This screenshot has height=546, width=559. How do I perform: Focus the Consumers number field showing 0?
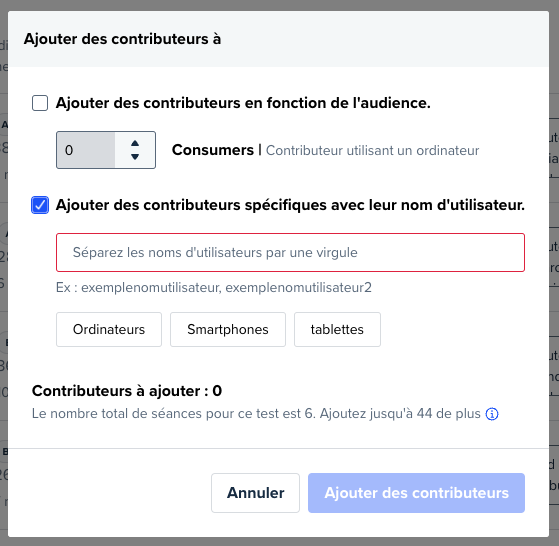[x=86, y=150]
